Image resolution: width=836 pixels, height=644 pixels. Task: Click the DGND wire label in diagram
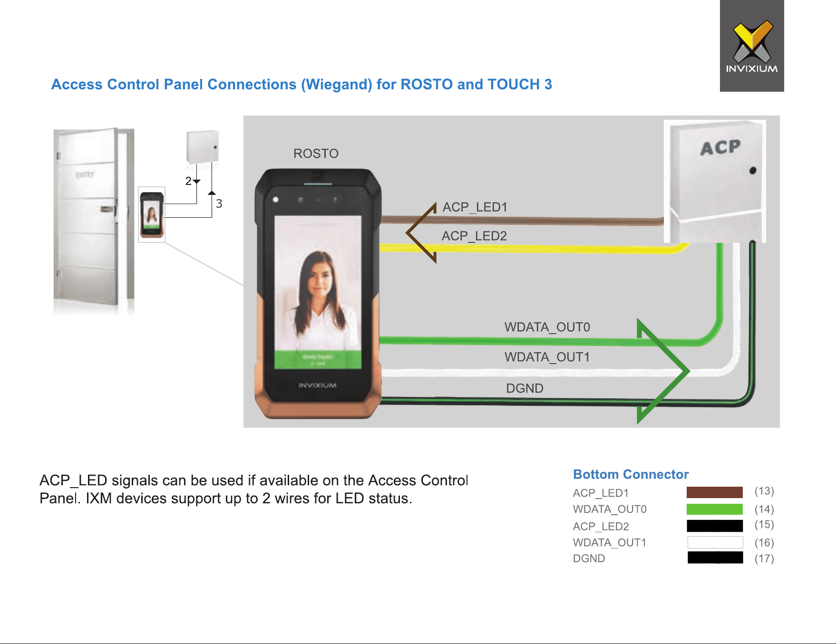(525, 388)
